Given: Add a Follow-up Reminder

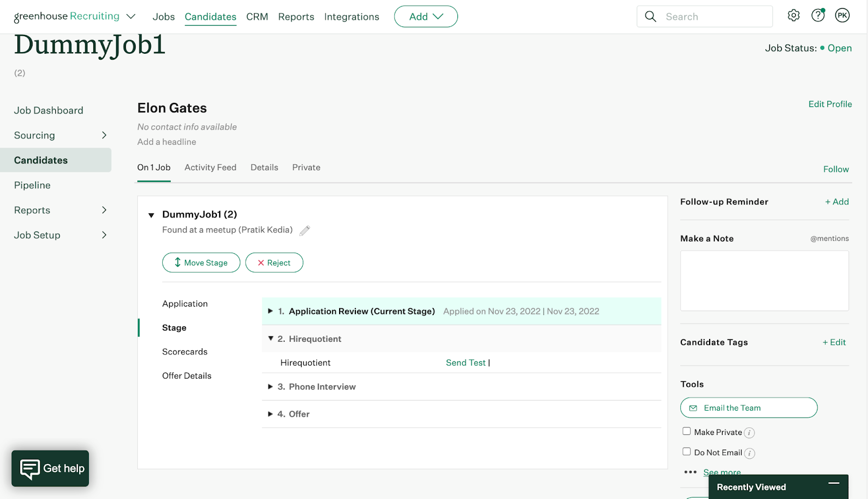Looking at the screenshot, I should tap(837, 202).
